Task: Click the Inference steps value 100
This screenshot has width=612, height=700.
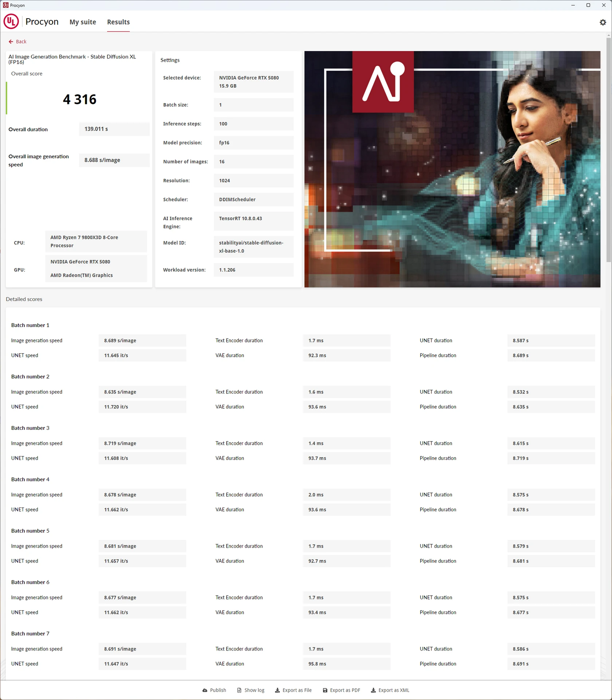Action: [x=254, y=124]
